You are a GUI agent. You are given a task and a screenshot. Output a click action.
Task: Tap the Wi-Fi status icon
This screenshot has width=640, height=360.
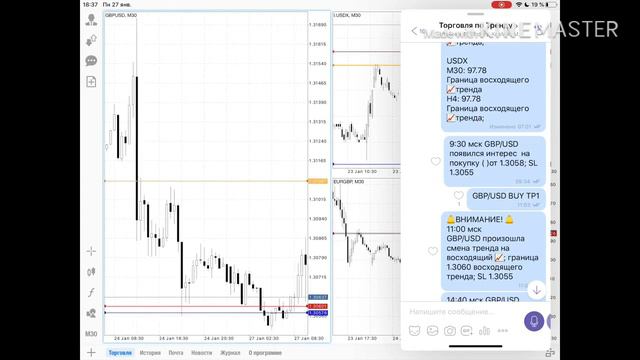[519, 4]
